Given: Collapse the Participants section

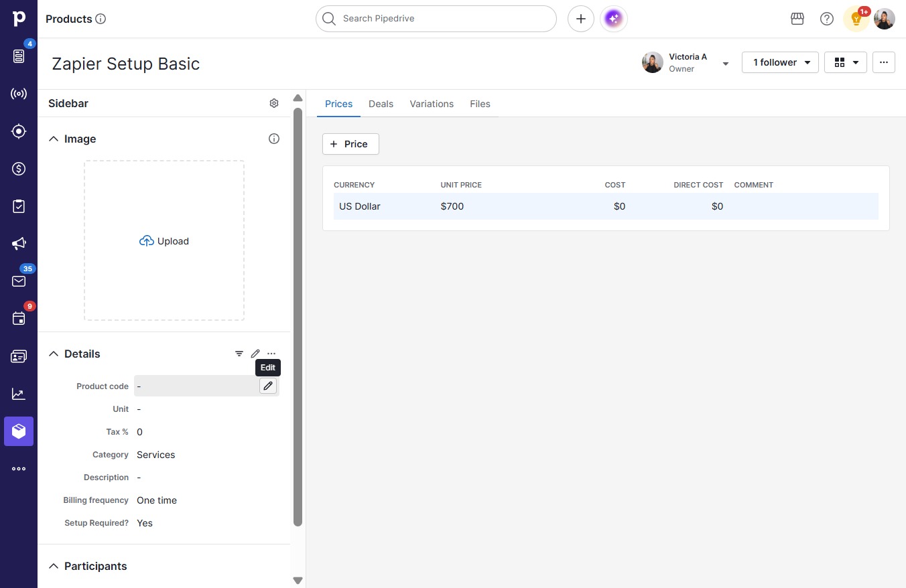Looking at the screenshot, I should click(x=54, y=566).
